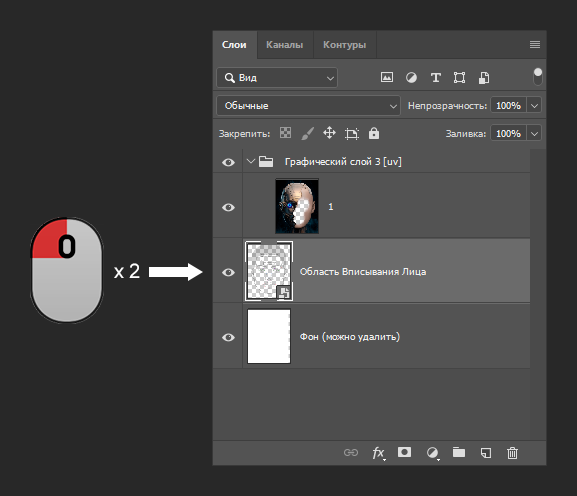Toggle layer filtering switch on or off
Viewport: 577px width, 496px height.
coord(538,77)
